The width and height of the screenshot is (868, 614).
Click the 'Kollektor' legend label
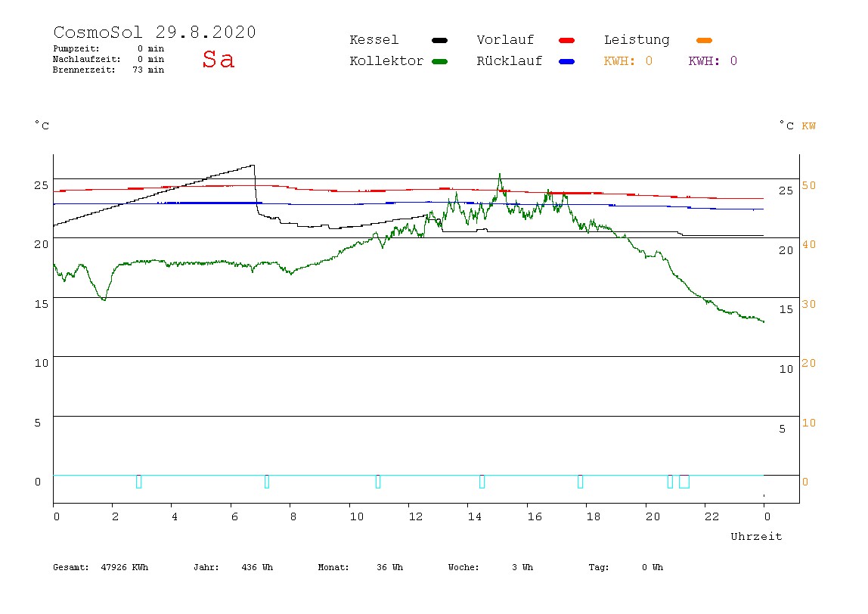click(386, 61)
